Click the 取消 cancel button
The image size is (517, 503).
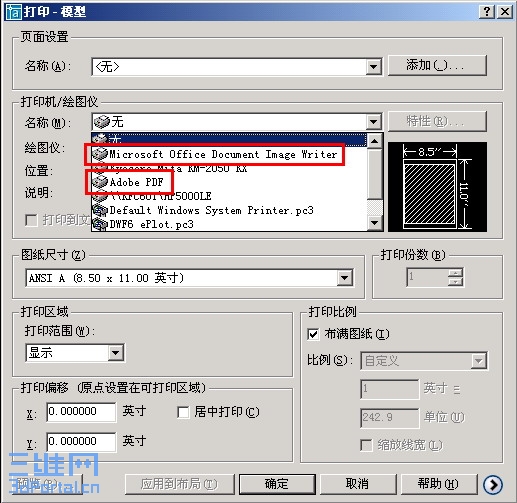click(x=357, y=484)
